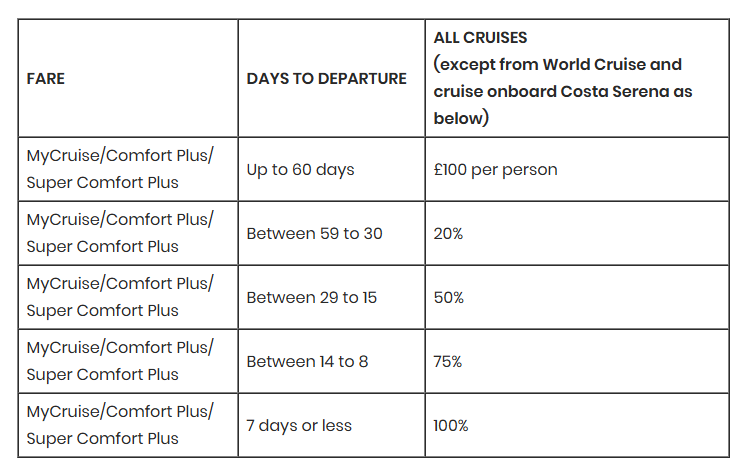Click the 100% fee cell
Screen dimensions: 743x470
[577, 425]
